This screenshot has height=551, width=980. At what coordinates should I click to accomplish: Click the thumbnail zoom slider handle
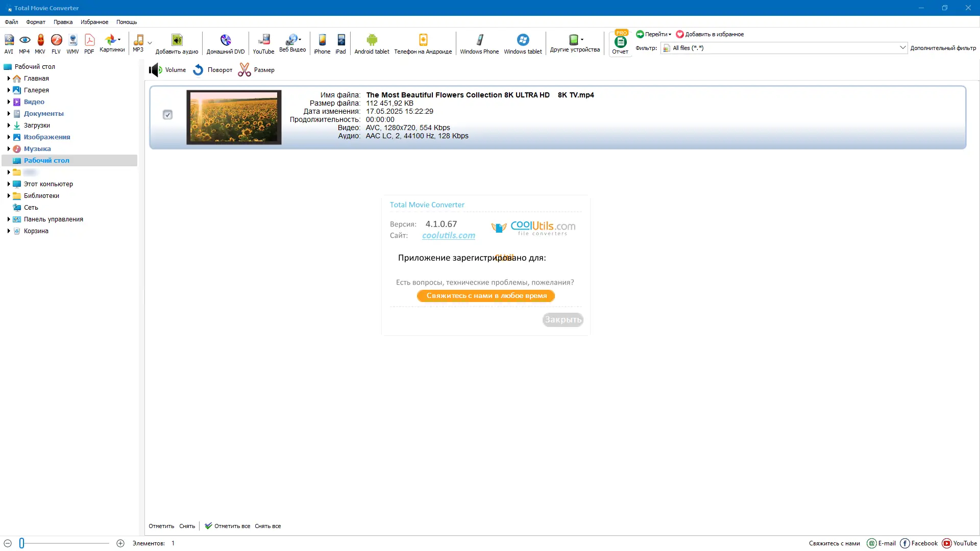(22, 543)
